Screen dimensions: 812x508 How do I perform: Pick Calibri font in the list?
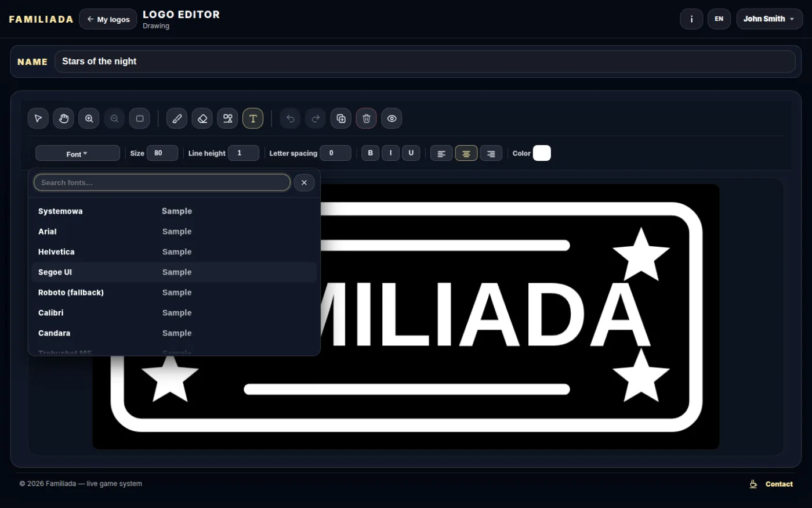174,313
